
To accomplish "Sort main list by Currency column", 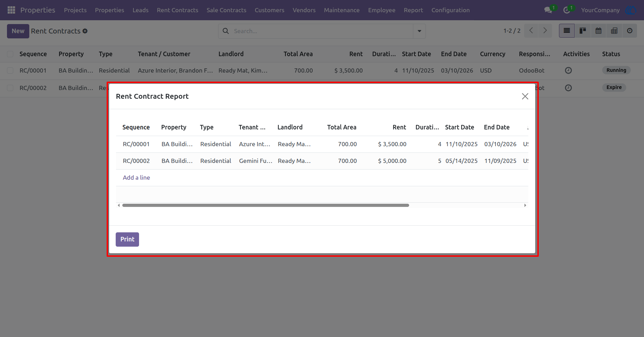I will point(492,54).
